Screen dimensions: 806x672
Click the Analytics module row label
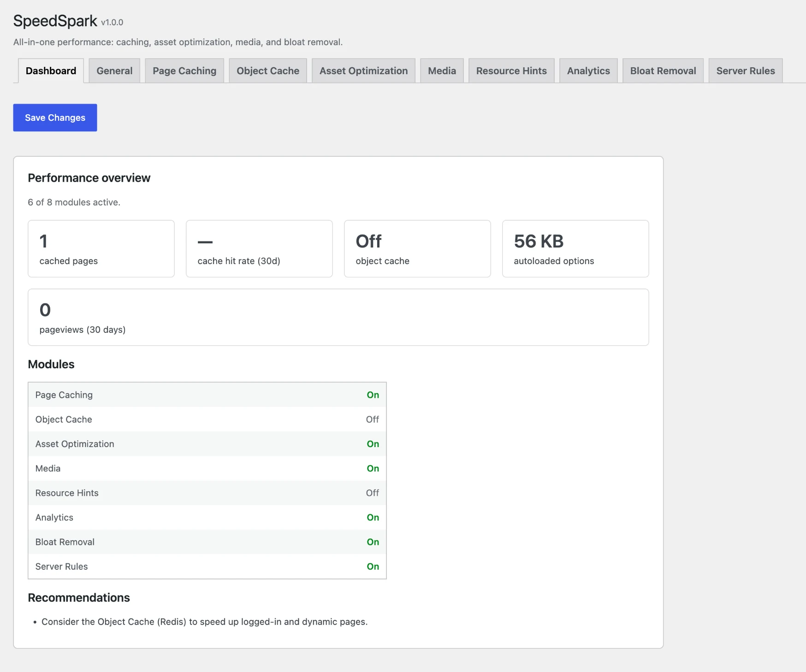[54, 518]
